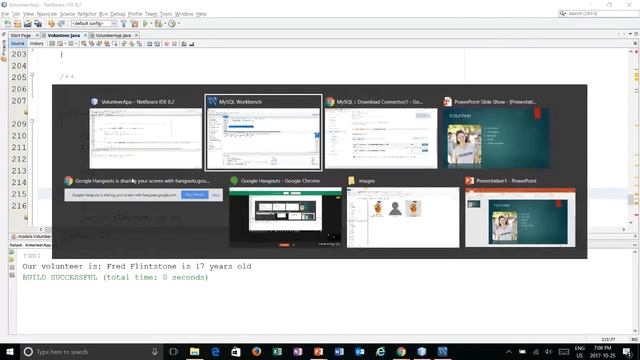Close the Volunteer.java tab
This screenshot has width=640, height=360.
(x=85, y=36)
